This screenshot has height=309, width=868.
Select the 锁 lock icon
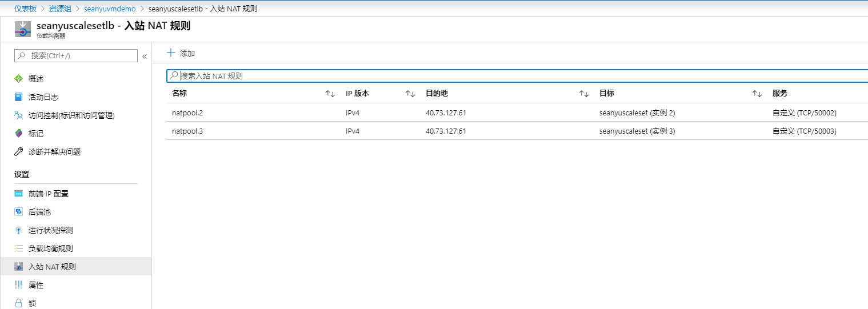point(18,303)
